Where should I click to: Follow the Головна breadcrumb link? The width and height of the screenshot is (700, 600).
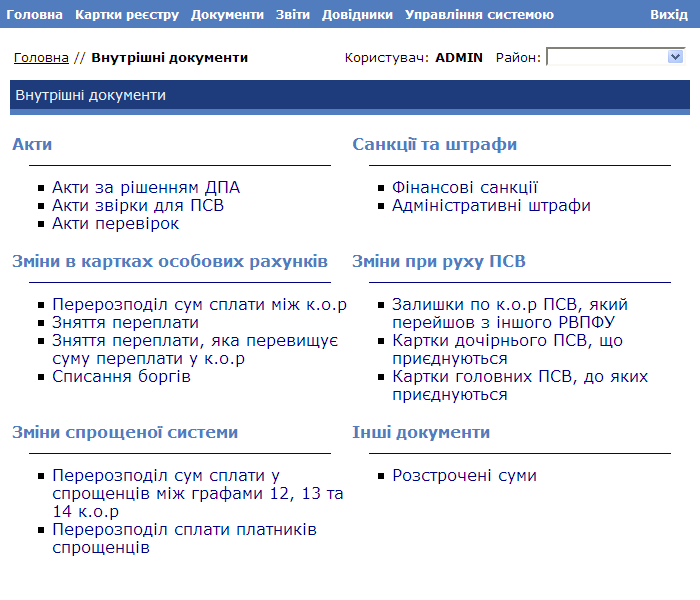(x=41, y=58)
